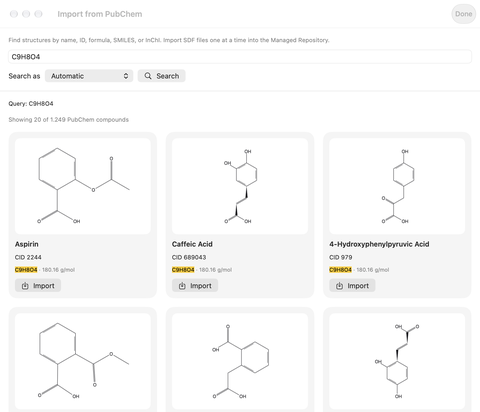Click the Search as label
Image resolution: width=480 pixels, height=412 pixels.
tap(24, 76)
